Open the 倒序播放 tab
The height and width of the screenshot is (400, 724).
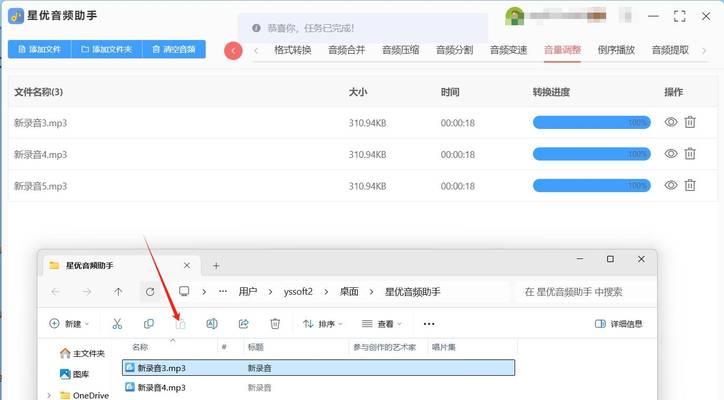(616, 50)
